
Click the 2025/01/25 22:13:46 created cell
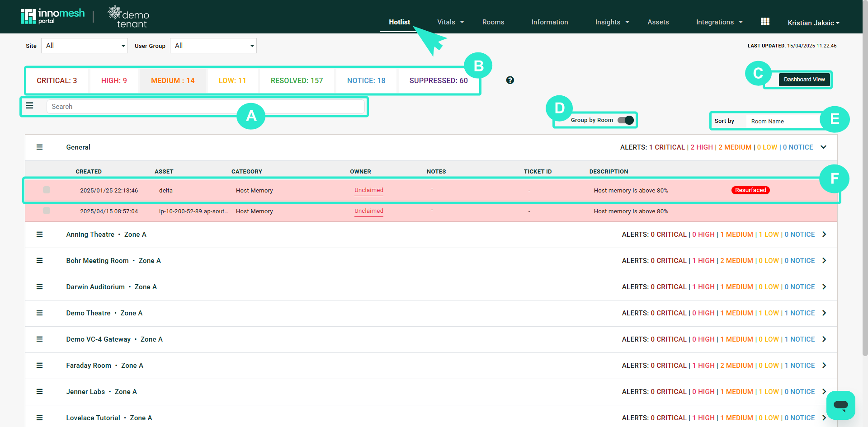(109, 191)
